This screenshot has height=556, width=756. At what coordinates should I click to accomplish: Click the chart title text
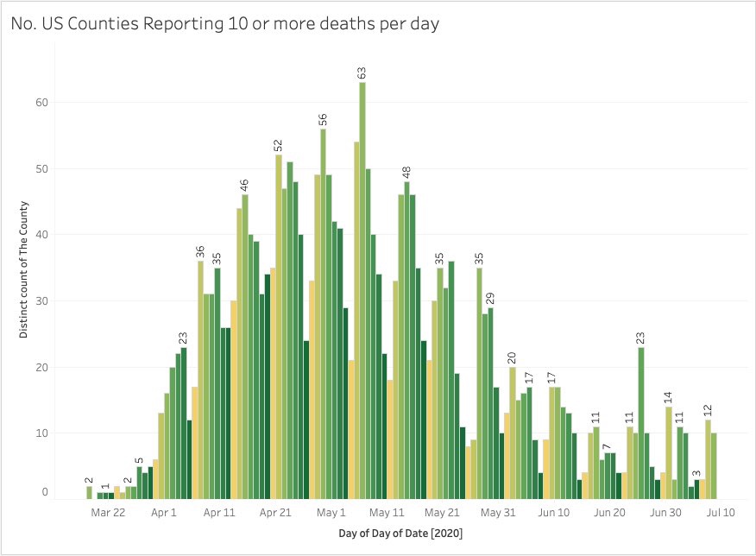point(225,24)
